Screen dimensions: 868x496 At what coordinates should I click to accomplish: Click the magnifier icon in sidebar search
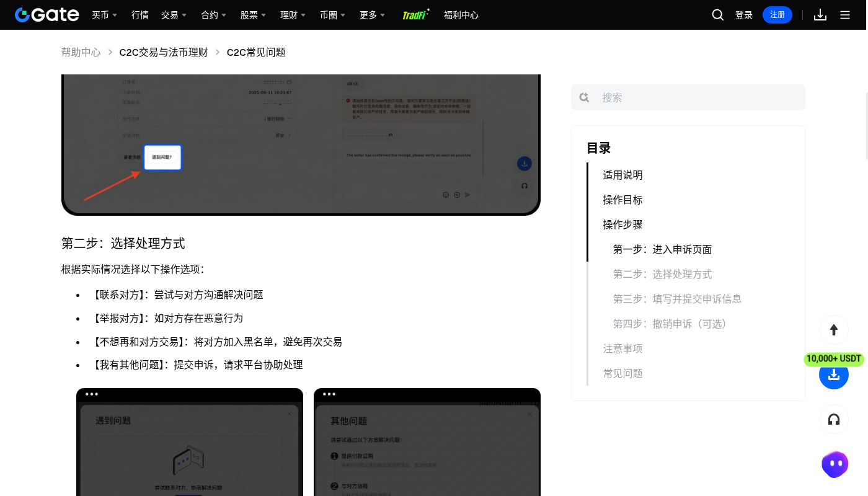(x=584, y=97)
